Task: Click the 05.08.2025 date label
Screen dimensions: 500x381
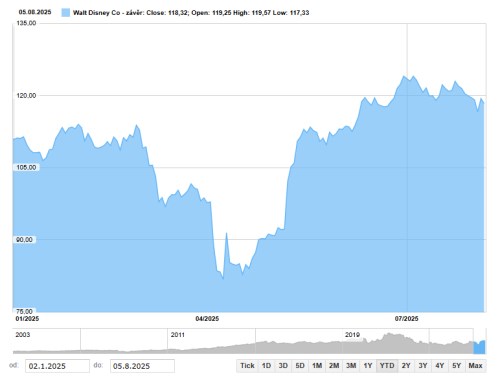Action: click(35, 12)
